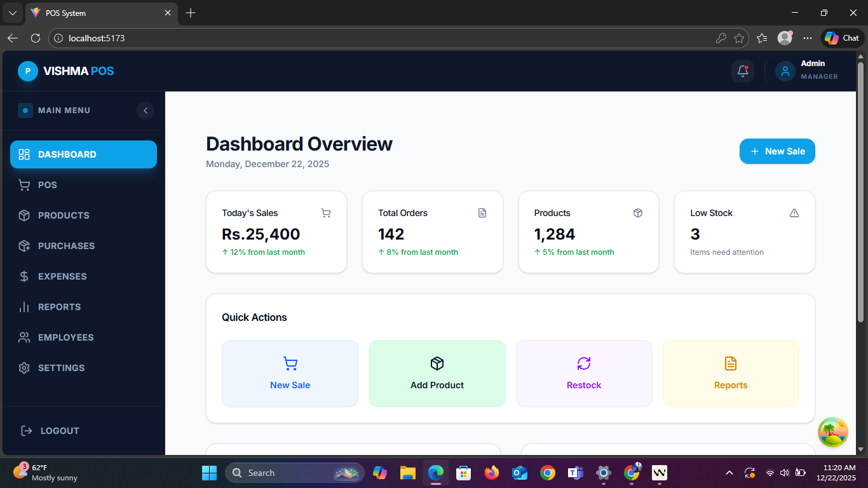This screenshot has width=868, height=488.
Task: Open the Settings sidebar menu item
Action: pos(83,368)
